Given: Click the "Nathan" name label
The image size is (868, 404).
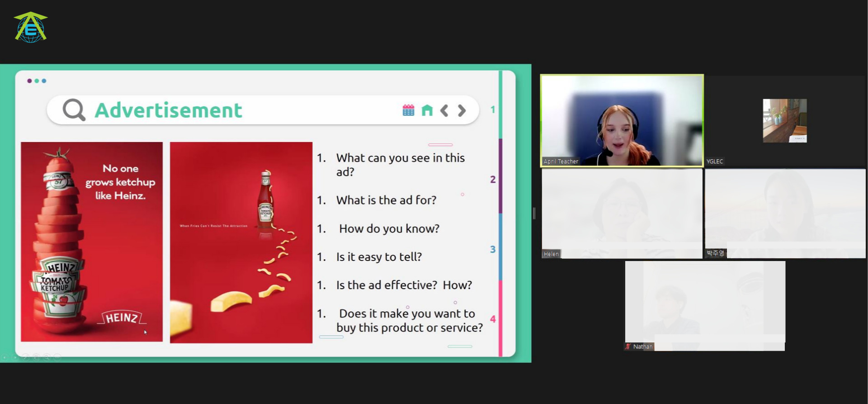Looking at the screenshot, I should (642, 347).
